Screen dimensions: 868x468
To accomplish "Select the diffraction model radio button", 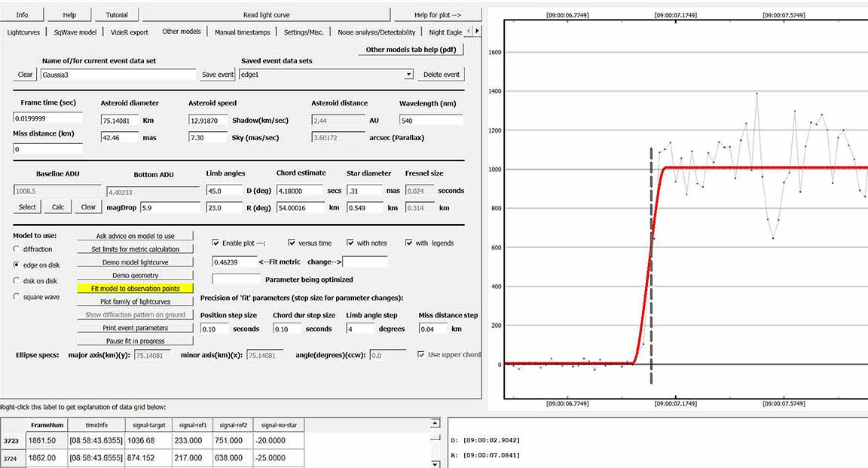I will [x=17, y=249].
